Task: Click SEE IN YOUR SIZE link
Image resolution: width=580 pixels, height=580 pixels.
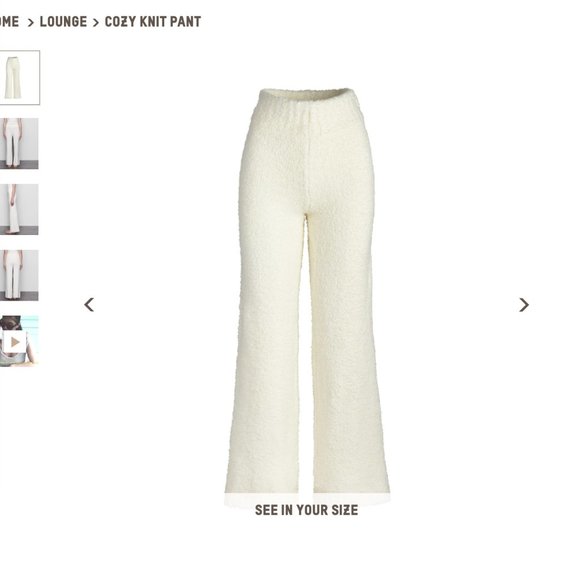Action: 306,510
